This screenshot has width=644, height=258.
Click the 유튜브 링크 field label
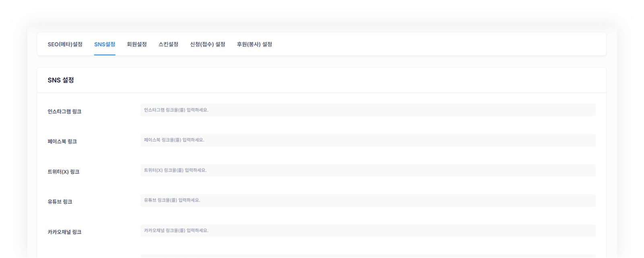[x=60, y=202]
